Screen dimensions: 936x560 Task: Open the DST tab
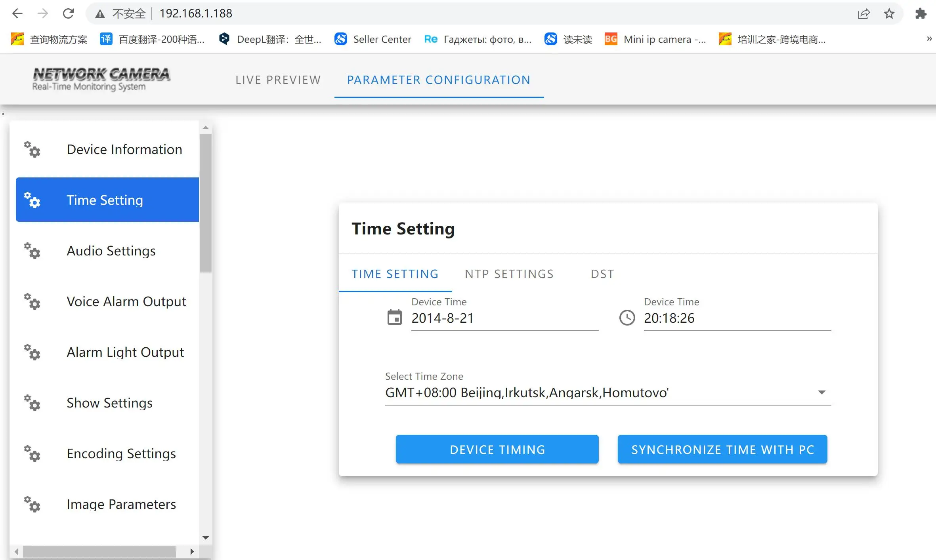click(602, 274)
